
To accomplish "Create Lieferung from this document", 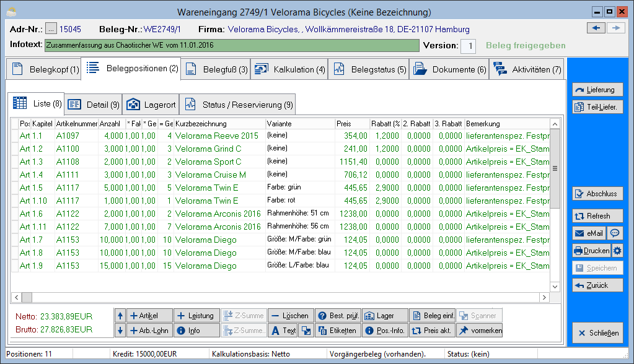I will pyautogui.click(x=597, y=90).
